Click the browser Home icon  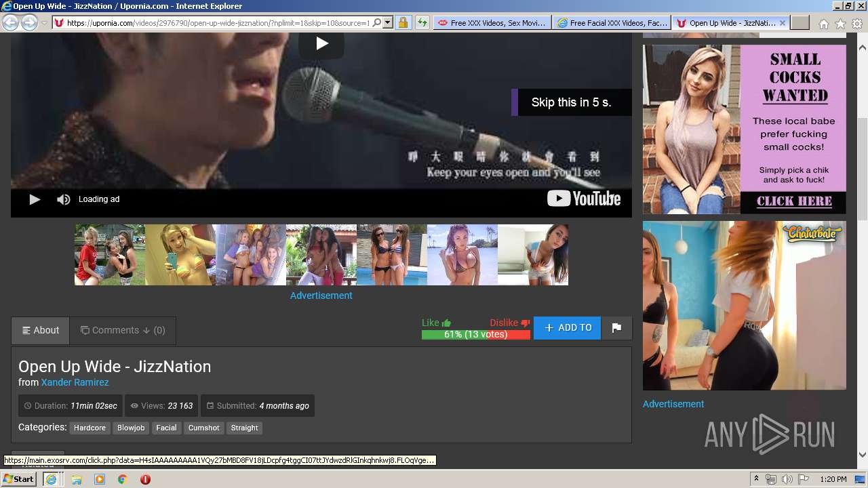click(x=823, y=24)
